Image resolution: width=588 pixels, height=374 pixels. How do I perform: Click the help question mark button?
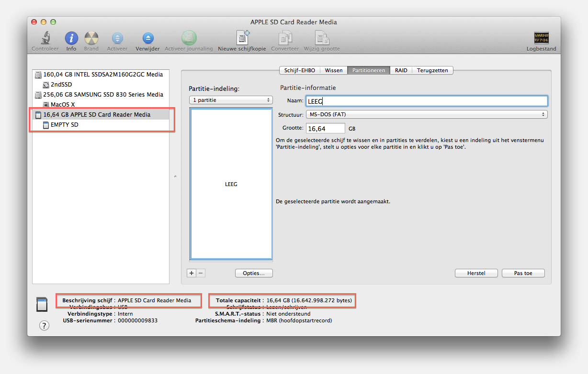click(x=44, y=326)
